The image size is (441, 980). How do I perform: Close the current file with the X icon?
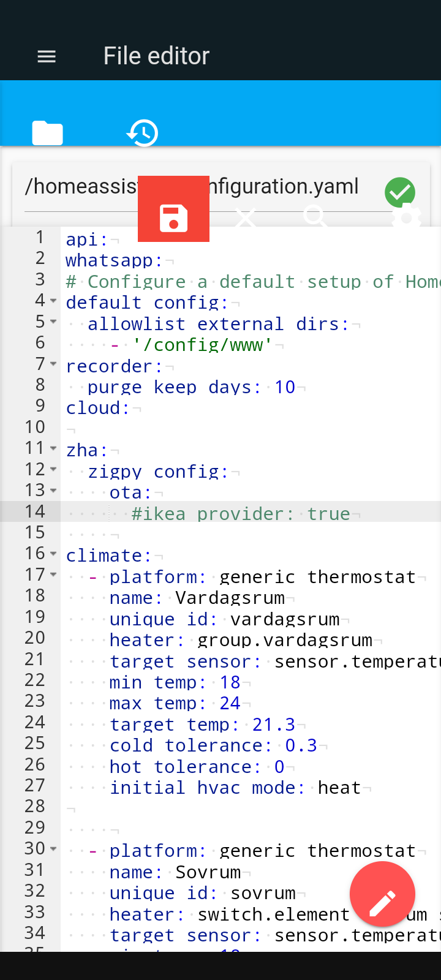click(245, 218)
